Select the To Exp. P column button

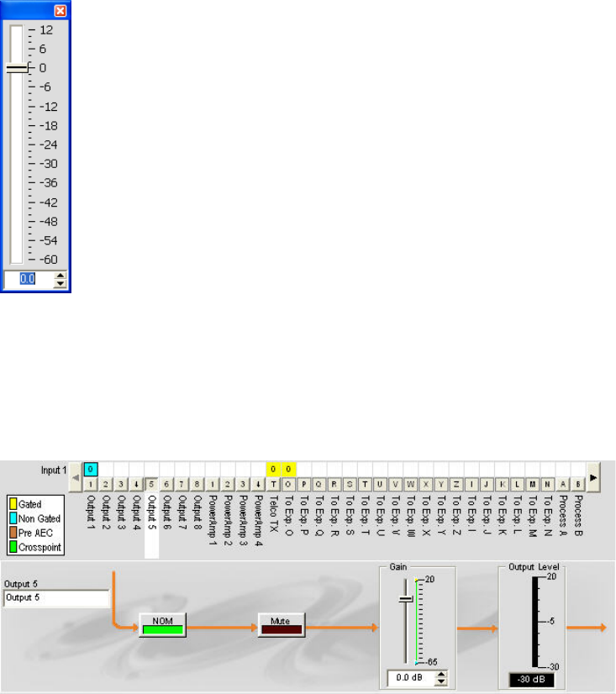coord(303,484)
